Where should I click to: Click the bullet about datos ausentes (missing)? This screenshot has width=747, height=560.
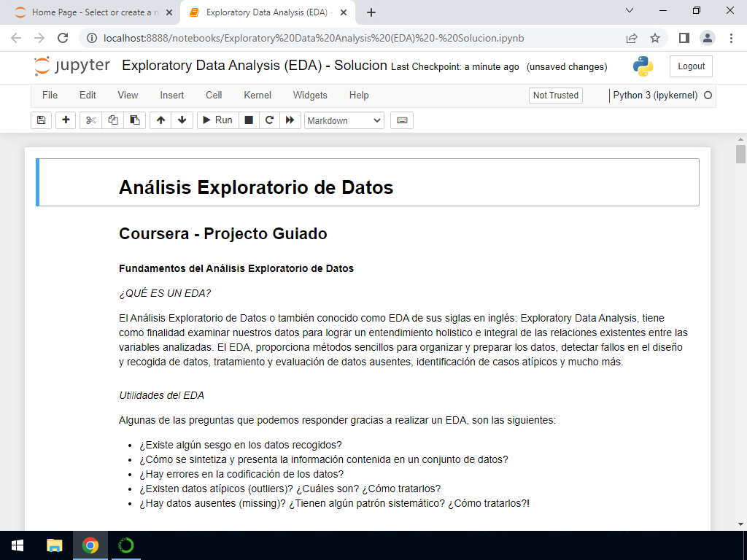[x=334, y=503]
